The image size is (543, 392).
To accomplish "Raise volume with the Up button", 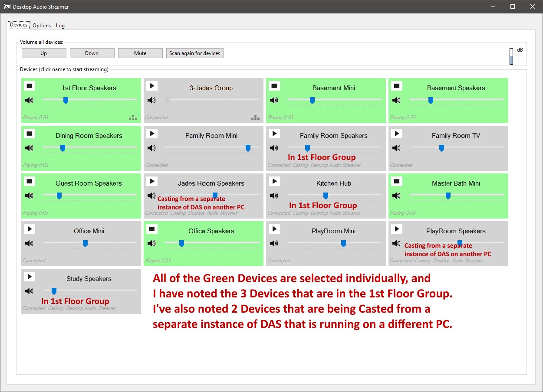I will pyautogui.click(x=44, y=53).
